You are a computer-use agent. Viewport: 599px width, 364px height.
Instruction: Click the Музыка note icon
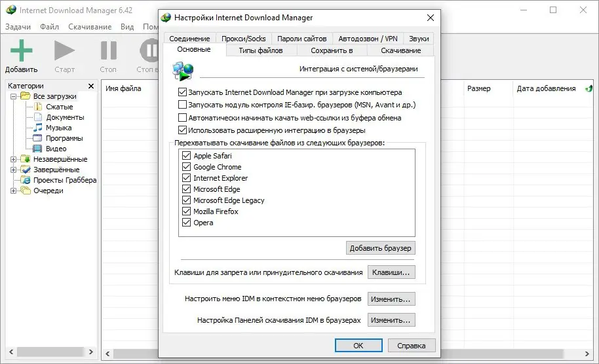click(38, 128)
